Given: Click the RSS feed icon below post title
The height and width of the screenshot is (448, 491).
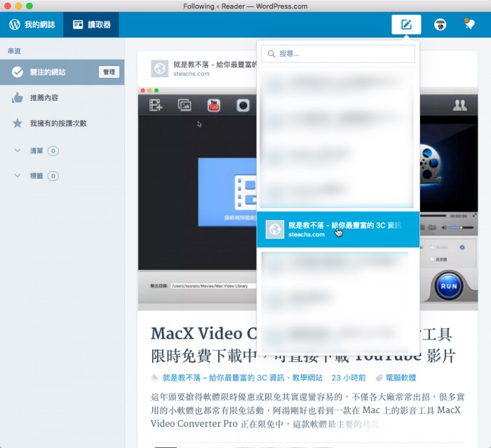Looking at the screenshot, I should [x=155, y=378].
